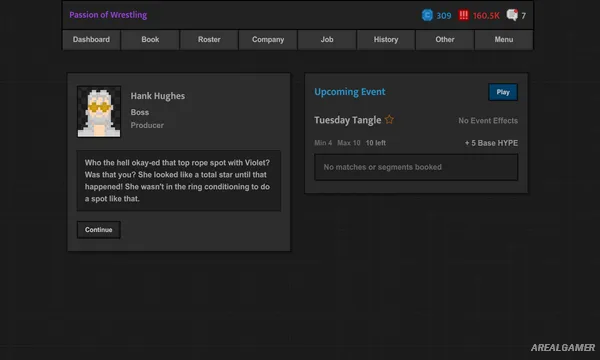Click Hank Hughes pixel portrait
Viewport: 600px width, 360px height.
(99, 111)
